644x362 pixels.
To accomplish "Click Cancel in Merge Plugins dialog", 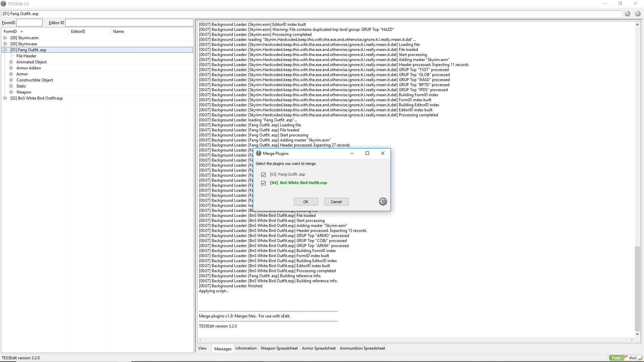I will (336, 202).
